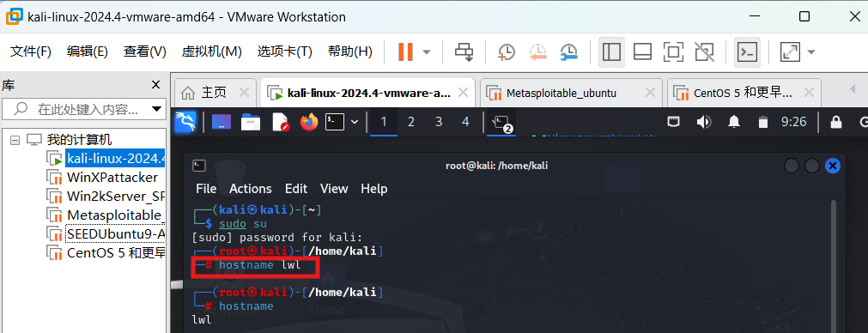Switch to Kali workspace 1
The image size is (868, 333).
(x=384, y=122)
